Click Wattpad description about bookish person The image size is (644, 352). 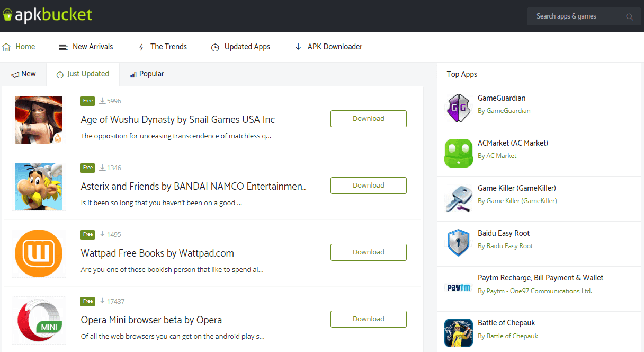(x=172, y=270)
